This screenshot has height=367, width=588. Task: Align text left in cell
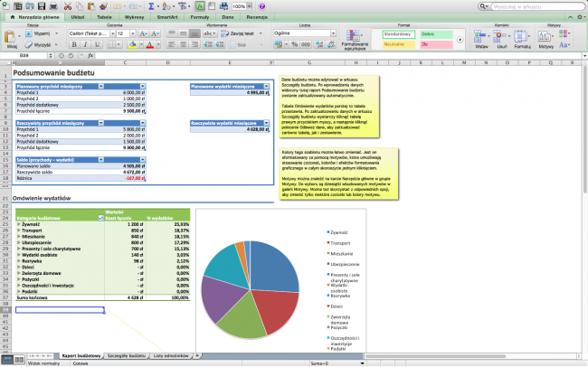coord(171,44)
